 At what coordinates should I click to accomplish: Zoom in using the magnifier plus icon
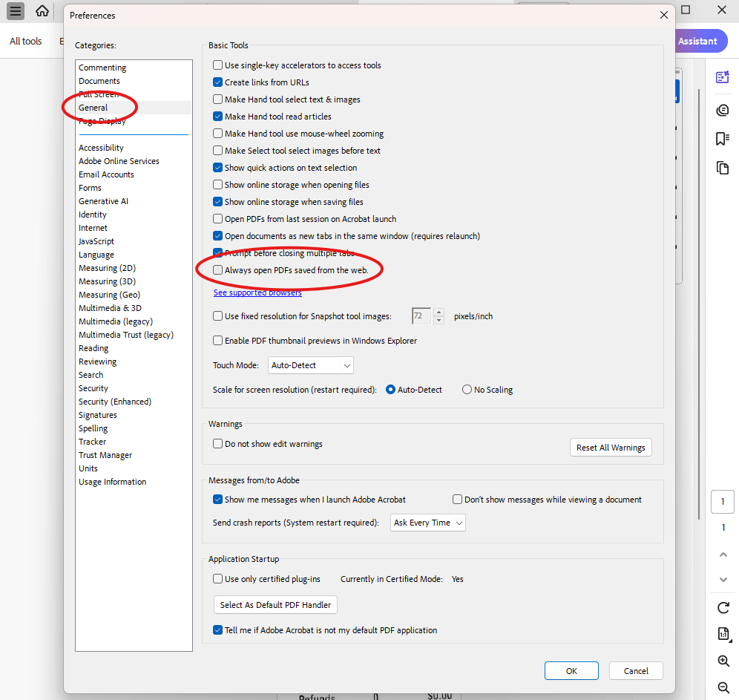tap(722, 661)
